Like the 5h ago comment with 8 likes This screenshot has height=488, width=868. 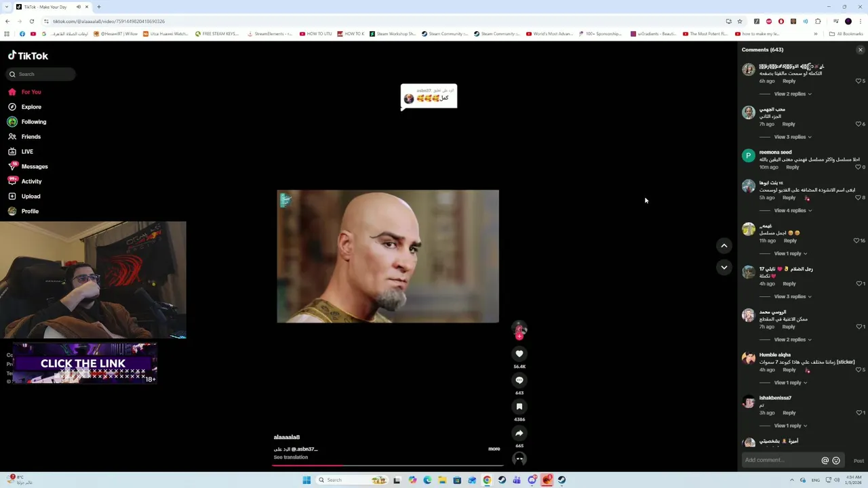pos(859,198)
